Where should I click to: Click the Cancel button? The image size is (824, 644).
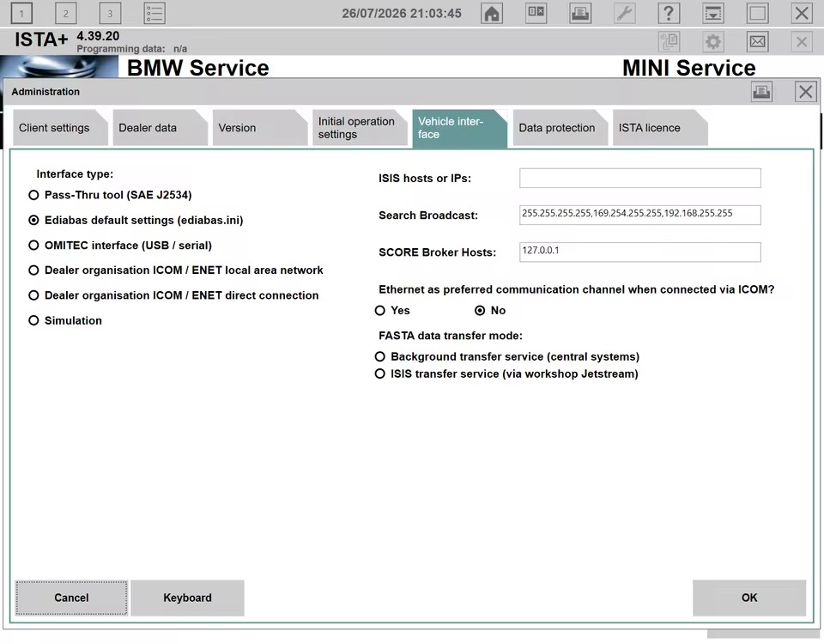click(71, 598)
